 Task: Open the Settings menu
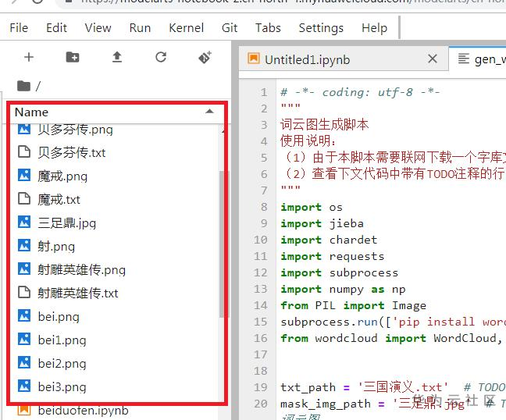321,28
